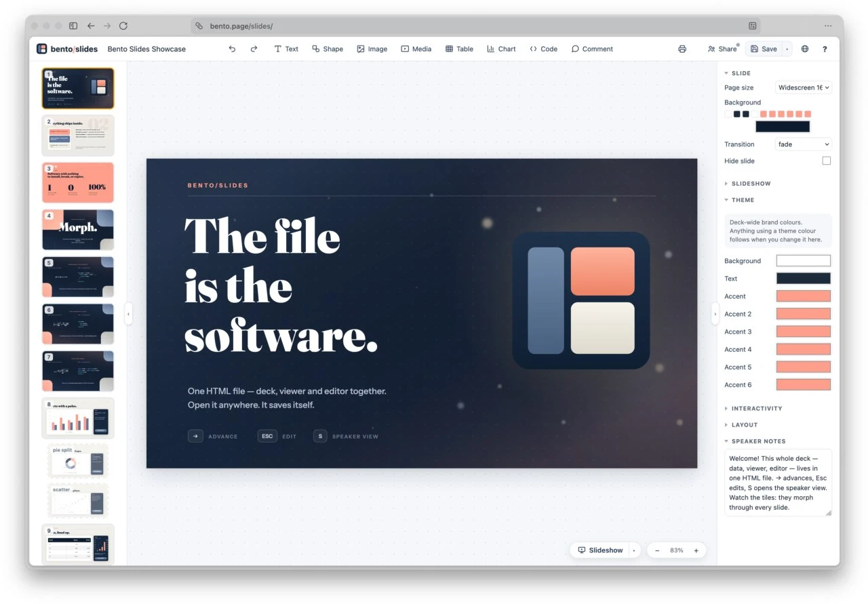Click the undo arrow icon
Screen dimensions: 868x604
[232, 49]
